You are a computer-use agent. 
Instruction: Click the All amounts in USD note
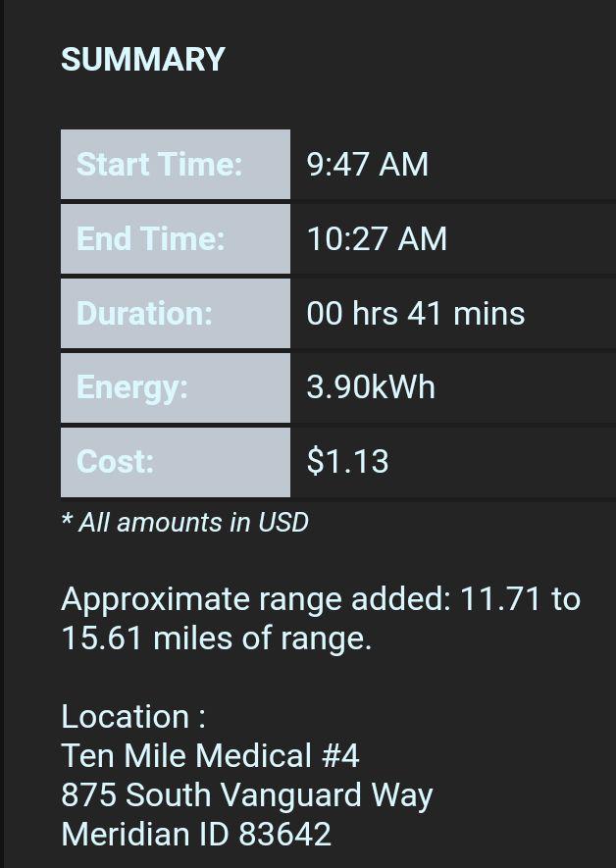point(184,523)
